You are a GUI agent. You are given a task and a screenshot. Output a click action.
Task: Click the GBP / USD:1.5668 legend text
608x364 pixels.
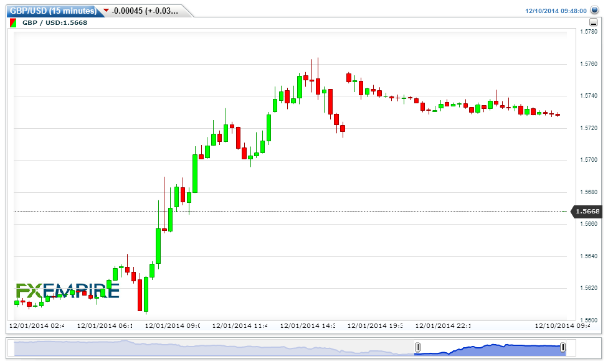coord(55,23)
